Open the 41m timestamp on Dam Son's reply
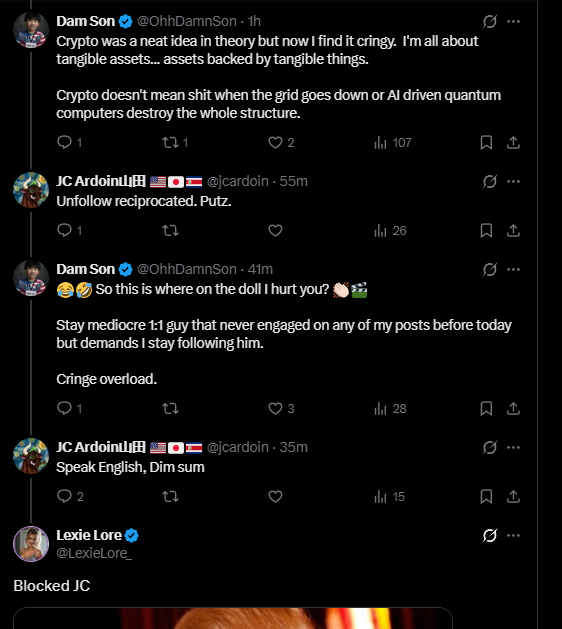Image resolution: width=562 pixels, height=629 pixels. 260,269
